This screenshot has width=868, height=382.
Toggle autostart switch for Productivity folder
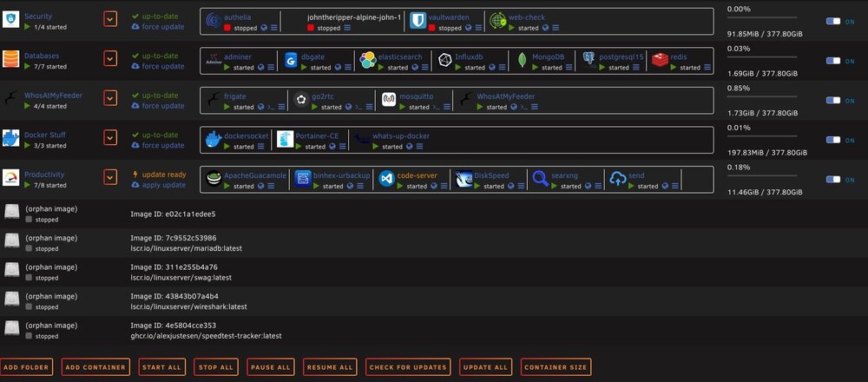[833, 180]
